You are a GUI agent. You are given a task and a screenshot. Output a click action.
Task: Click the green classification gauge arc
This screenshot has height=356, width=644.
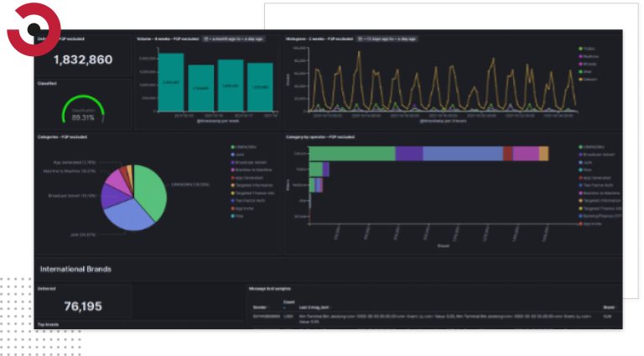click(x=83, y=109)
